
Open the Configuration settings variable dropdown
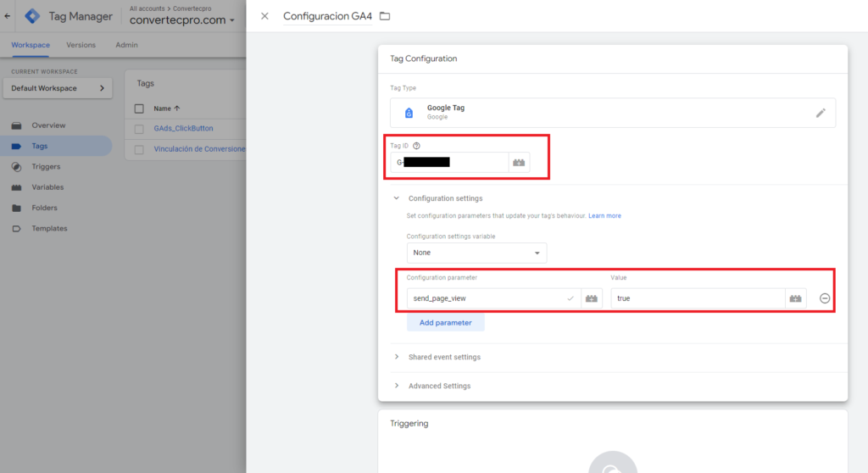click(476, 253)
